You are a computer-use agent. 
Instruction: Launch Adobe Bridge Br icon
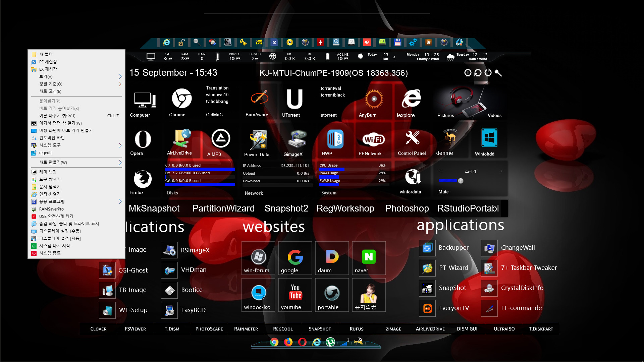[x=428, y=42]
